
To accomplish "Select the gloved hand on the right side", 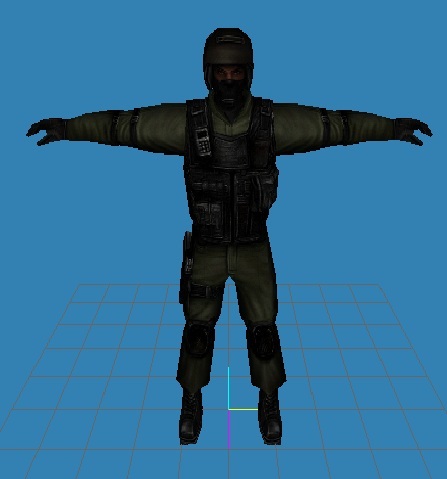I will tap(413, 131).
